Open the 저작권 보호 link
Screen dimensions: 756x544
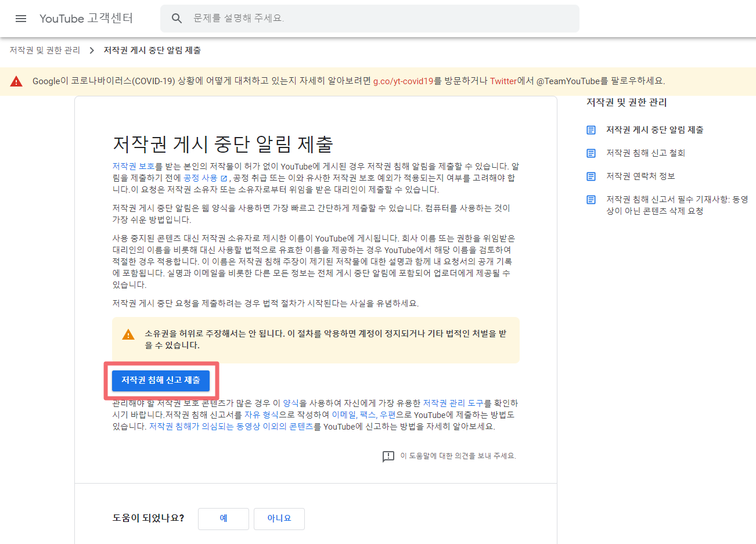pyautogui.click(x=134, y=167)
